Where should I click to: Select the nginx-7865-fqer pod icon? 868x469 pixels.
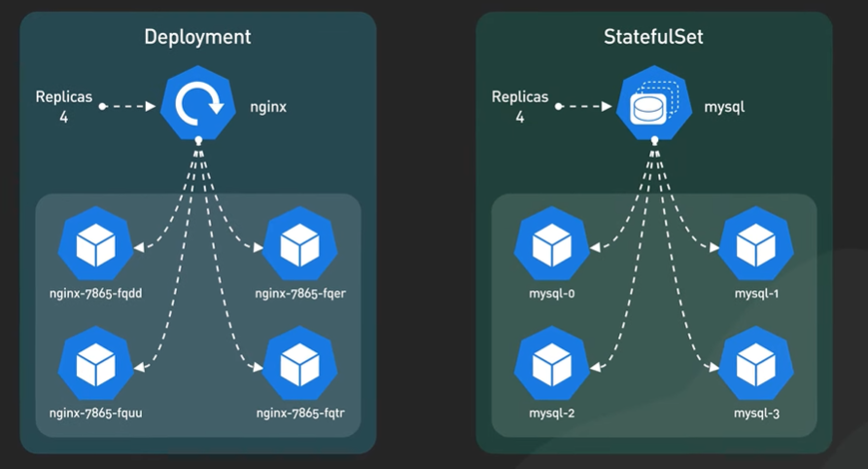[x=300, y=244]
